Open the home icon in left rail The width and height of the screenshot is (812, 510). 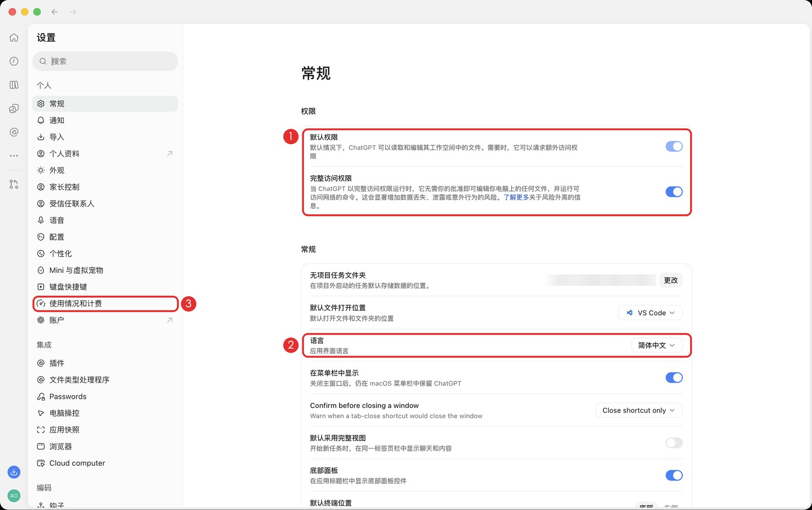click(14, 38)
